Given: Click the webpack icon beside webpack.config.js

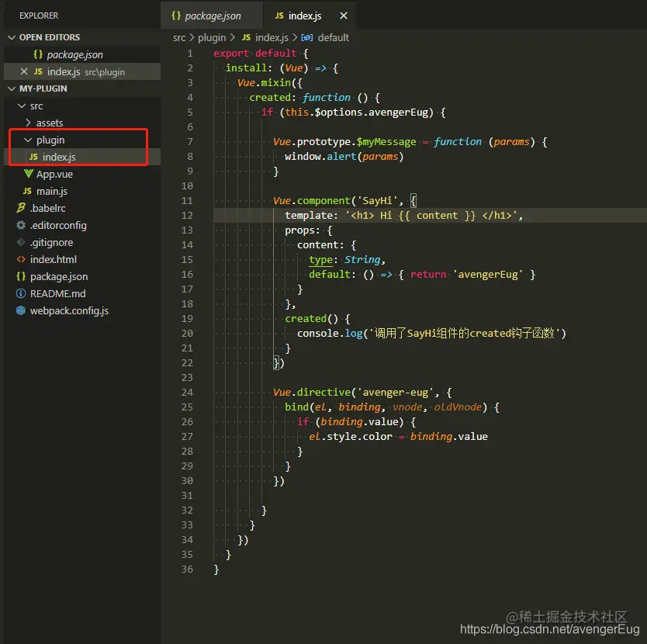Looking at the screenshot, I should point(21,310).
